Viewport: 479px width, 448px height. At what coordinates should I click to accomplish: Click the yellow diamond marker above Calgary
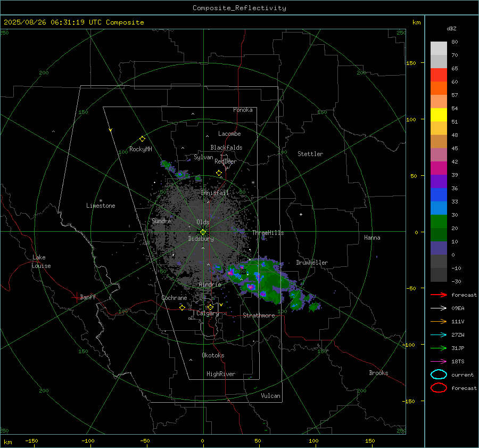pos(210,307)
